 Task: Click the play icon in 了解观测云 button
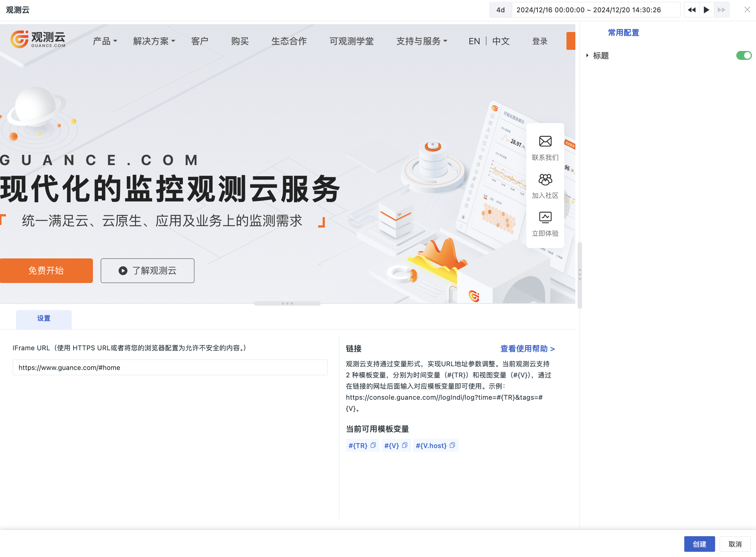click(x=123, y=271)
